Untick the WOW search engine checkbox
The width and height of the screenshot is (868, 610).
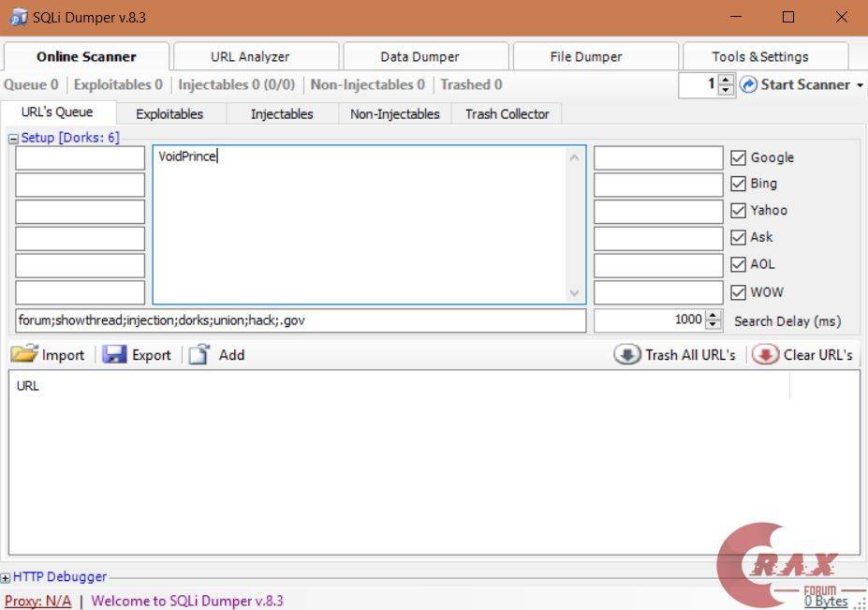tap(738, 291)
